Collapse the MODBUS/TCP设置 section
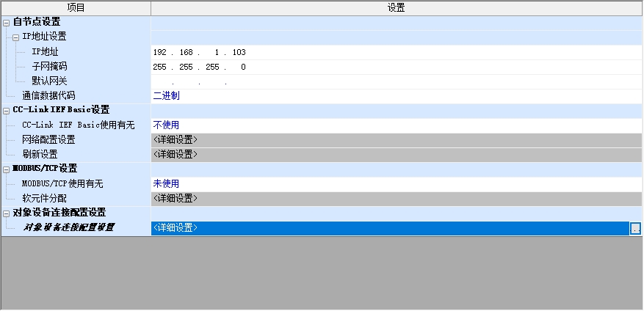 pyautogui.click(x=7, y=169)
